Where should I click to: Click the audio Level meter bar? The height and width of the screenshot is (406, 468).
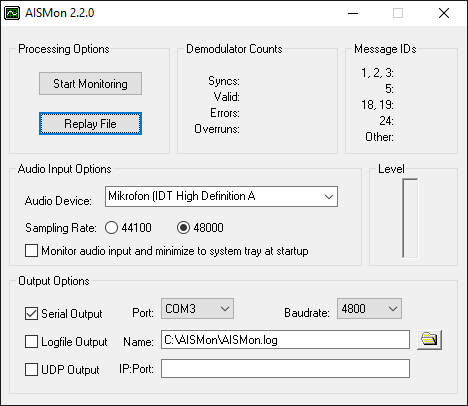click(x=410, y=218)
